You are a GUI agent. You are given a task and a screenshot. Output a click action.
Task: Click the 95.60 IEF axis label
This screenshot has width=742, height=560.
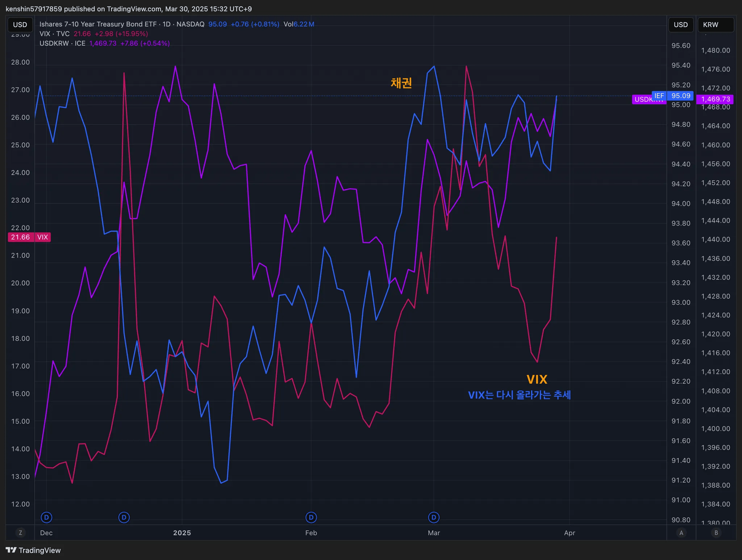coord(681,46)
